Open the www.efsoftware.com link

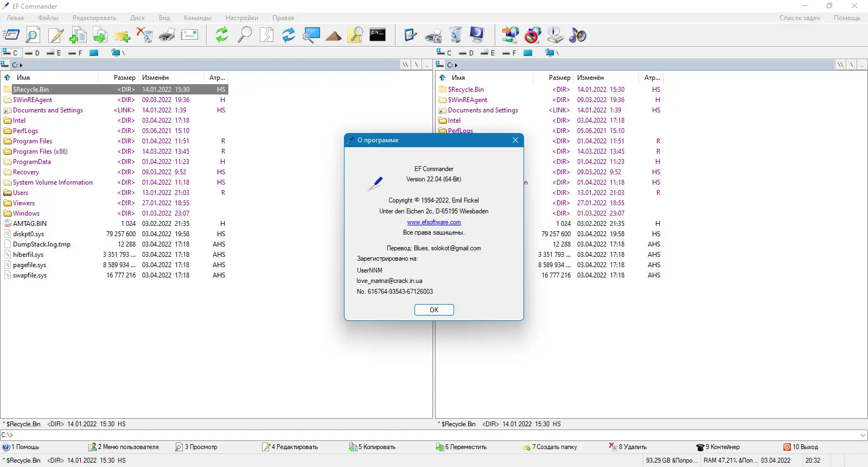coord(434,222)
